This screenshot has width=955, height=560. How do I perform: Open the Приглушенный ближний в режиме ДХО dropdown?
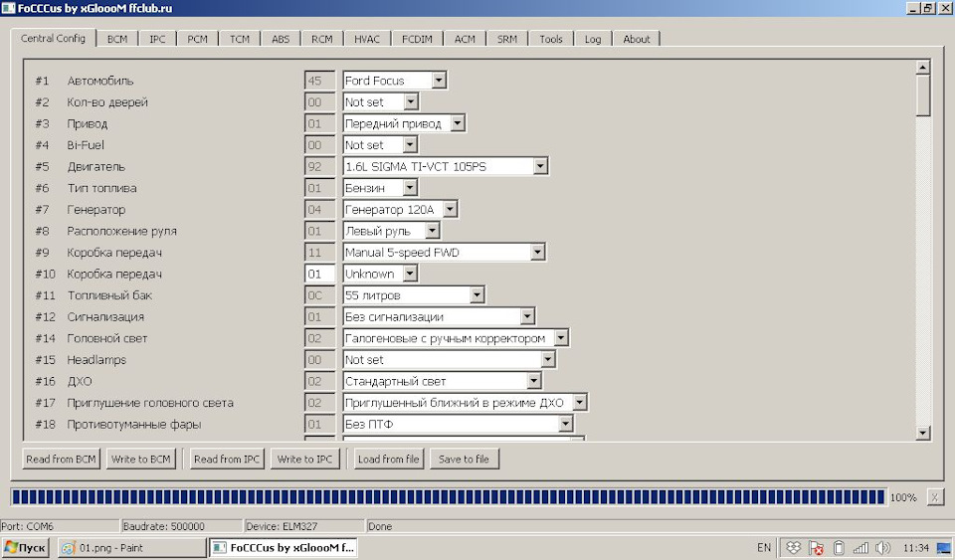(579, 403)
